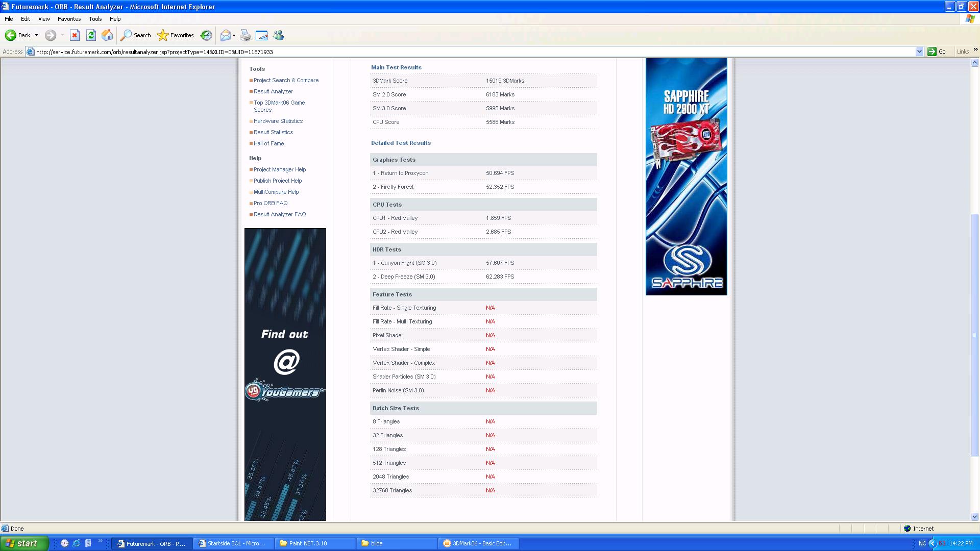The width and height of the screenshot is (980, 551).
Task: Open the Edit menu
Action: (26, 19)
